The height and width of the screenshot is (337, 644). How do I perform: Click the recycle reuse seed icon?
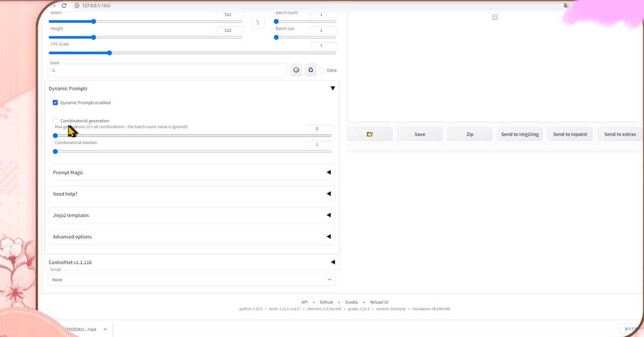pyautogui.click(x=311, y=70)
